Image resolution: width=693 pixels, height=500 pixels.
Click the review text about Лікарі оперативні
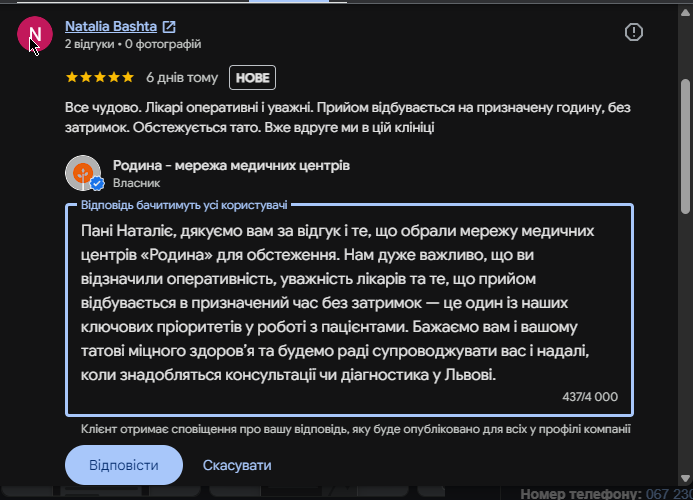(347, 118)
